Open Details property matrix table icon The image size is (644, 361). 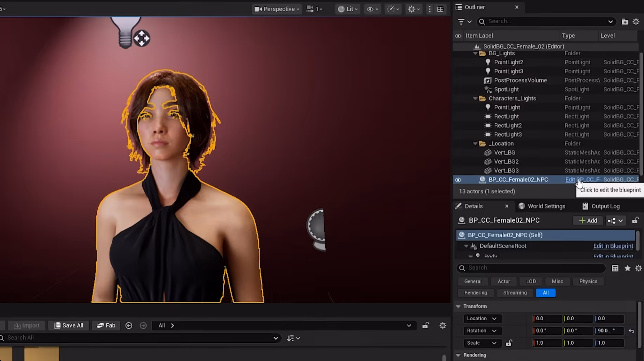[615, 268]
